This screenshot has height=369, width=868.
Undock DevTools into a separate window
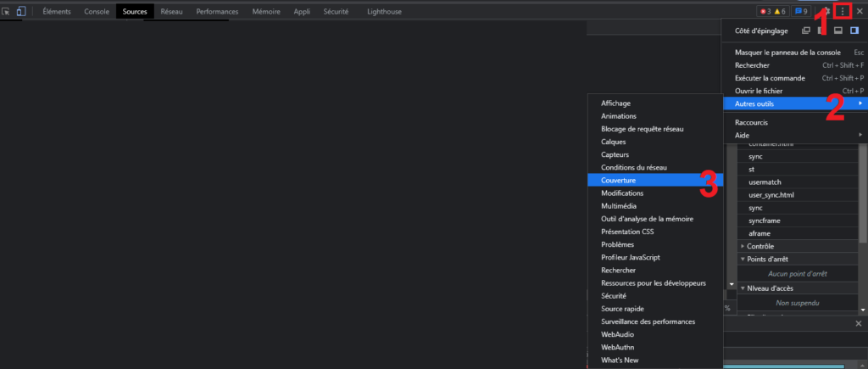(x=806, y=31)
